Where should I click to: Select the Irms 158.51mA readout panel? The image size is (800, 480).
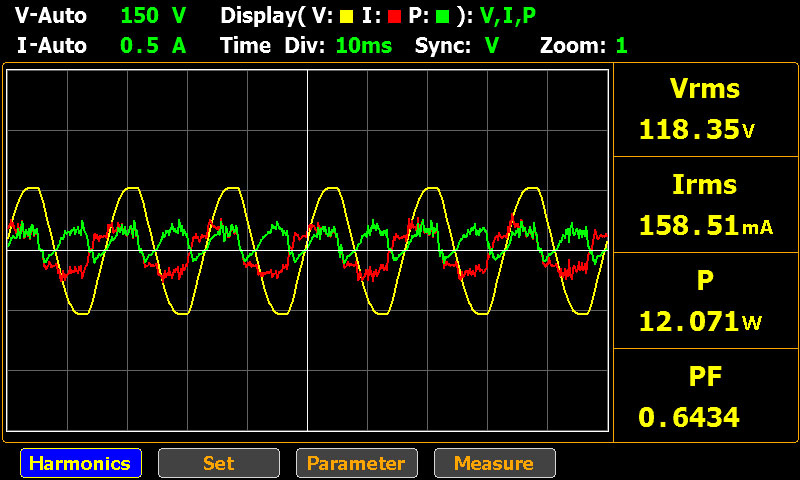point(705,205)
